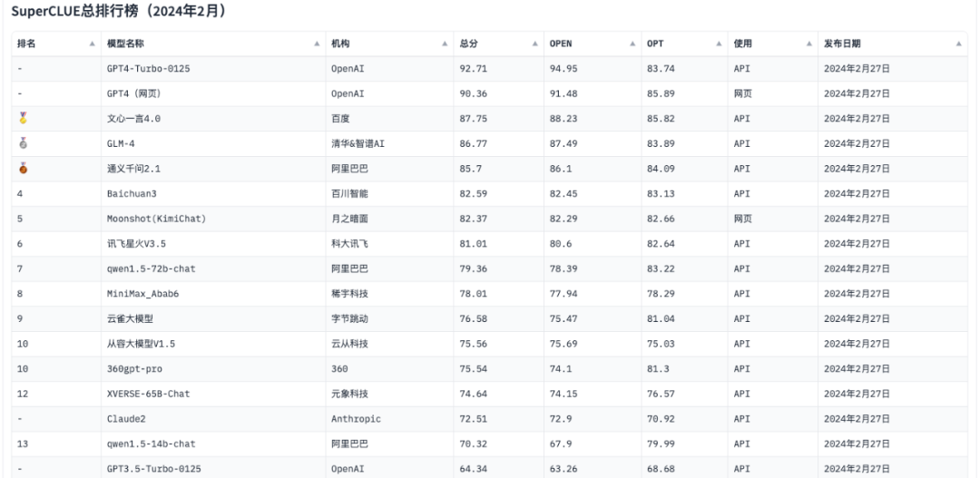The height and width of the screenshot is (478, 980).
Task: Click the total score 86.77
Action: [473, 143]
